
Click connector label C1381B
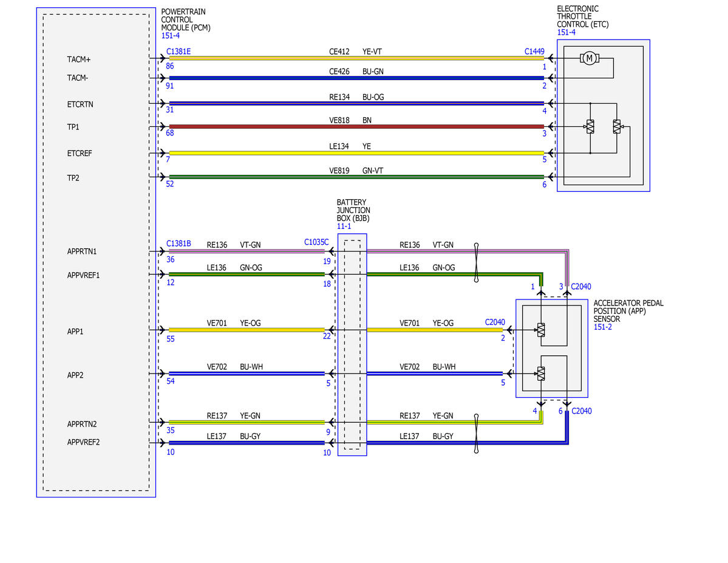coord(179,244)
